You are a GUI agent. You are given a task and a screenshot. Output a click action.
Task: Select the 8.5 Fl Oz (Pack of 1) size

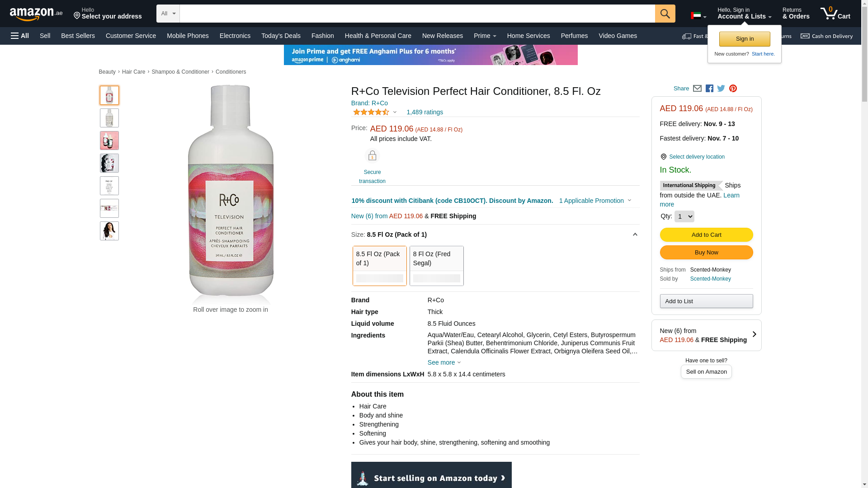379,266
